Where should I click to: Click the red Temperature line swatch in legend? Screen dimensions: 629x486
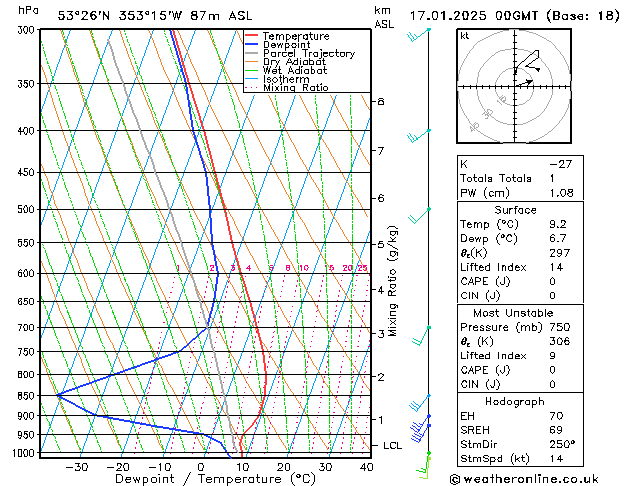(252, 36)
